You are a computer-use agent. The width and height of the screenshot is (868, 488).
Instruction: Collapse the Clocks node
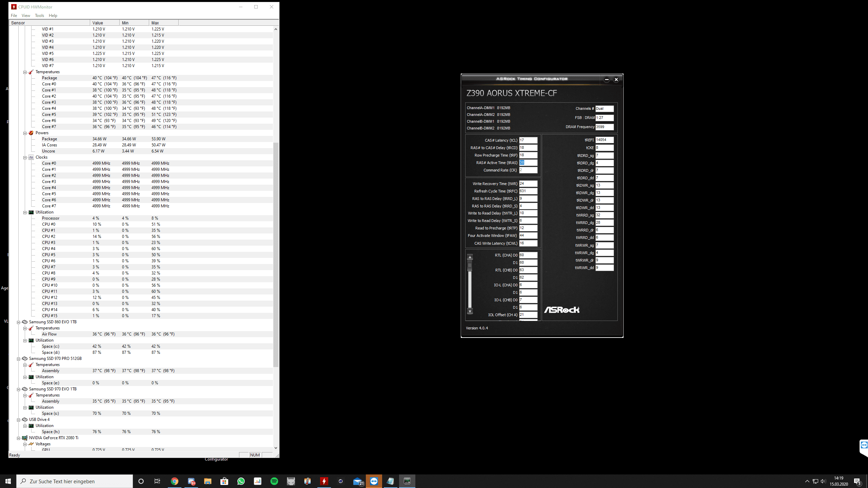pos(25,158)
